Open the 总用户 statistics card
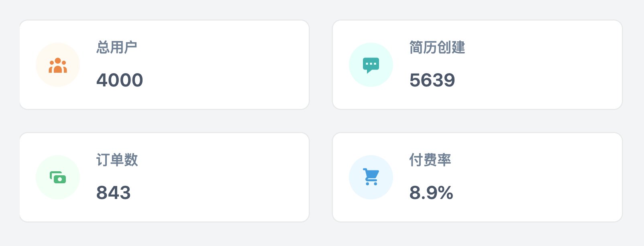The image size is (644, 246). tap(164, 64)
